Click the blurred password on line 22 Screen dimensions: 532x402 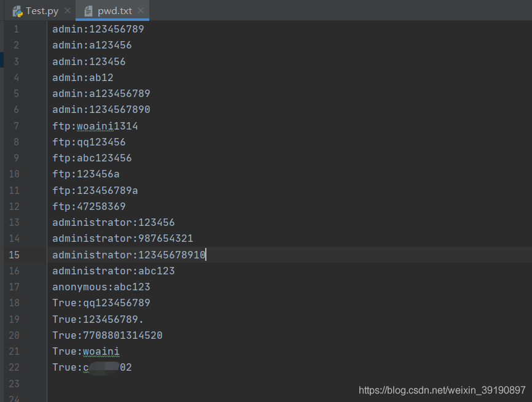tap(103, 367)
